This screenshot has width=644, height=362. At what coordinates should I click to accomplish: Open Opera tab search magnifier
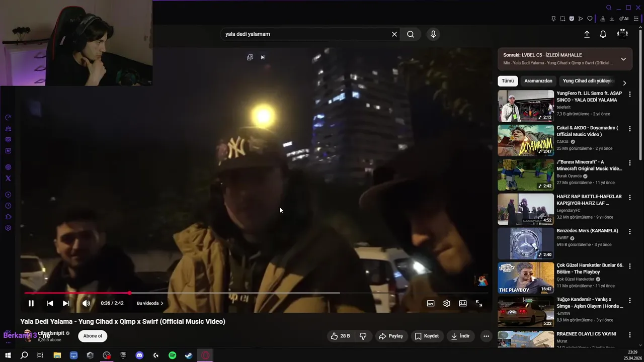(609, 8)
